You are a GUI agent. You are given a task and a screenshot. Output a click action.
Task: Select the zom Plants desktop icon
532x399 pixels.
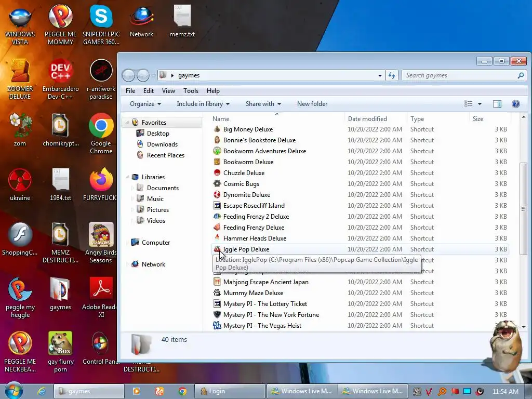(20, 130)
